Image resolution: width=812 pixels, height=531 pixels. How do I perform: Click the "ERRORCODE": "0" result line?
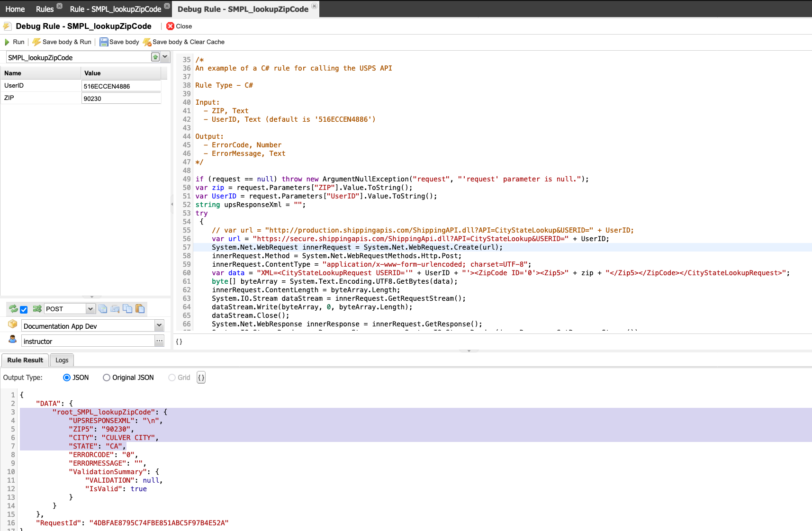click(103, 455)
